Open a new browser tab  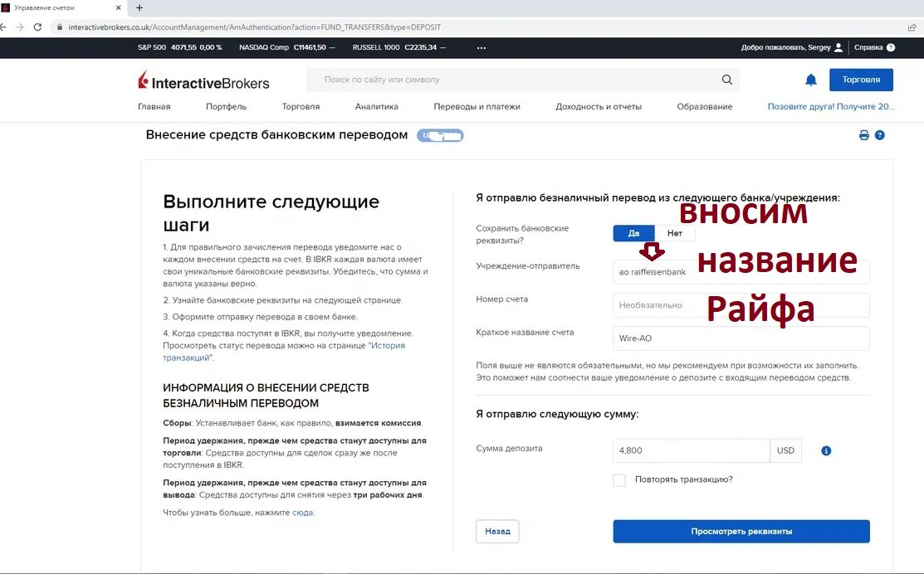tap(139, 7)
